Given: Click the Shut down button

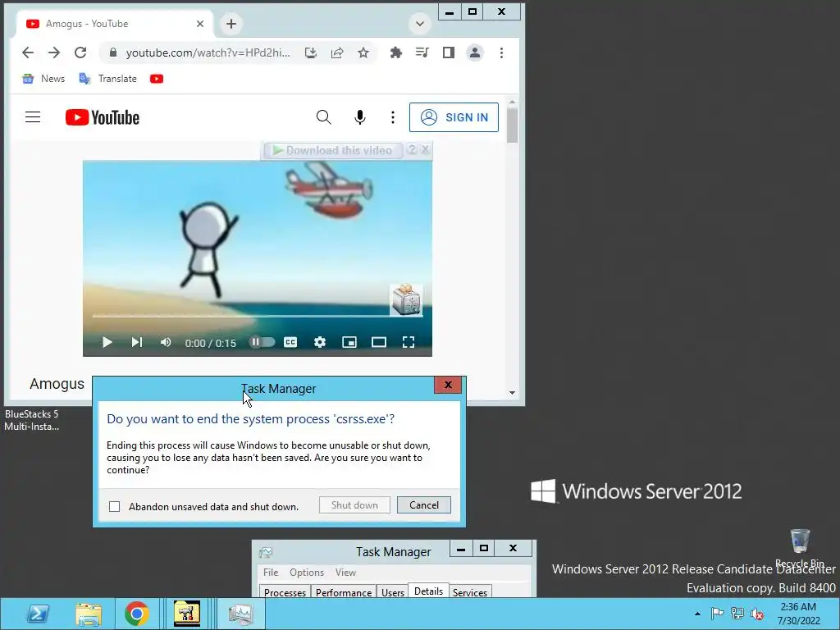Looking at the screenshot, I should pos(354,504).
